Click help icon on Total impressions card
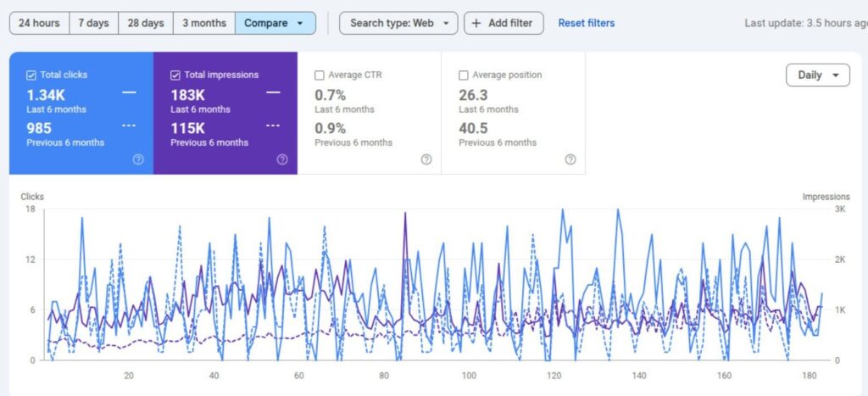Image resolution: width=868 pixels, height=396 pixels. tap(282, 159)
